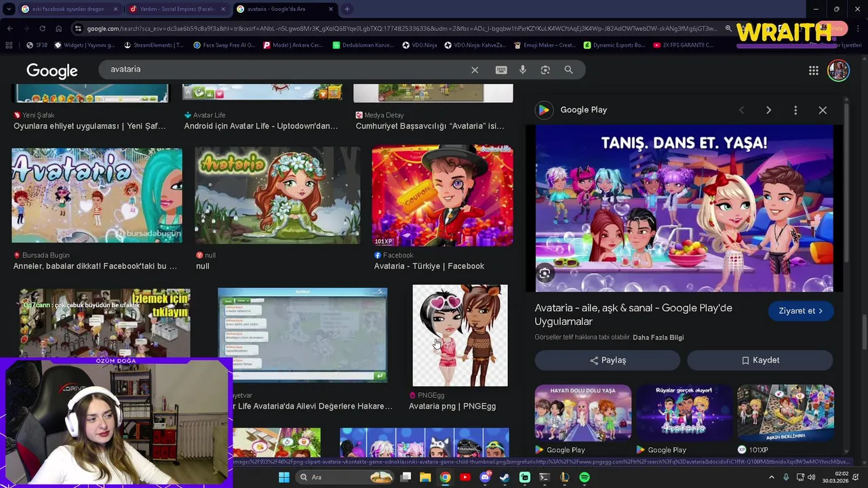Viewport: 868px width, 488px height.
Task: Go back to previous page
Action: click(x=10, y=28)
